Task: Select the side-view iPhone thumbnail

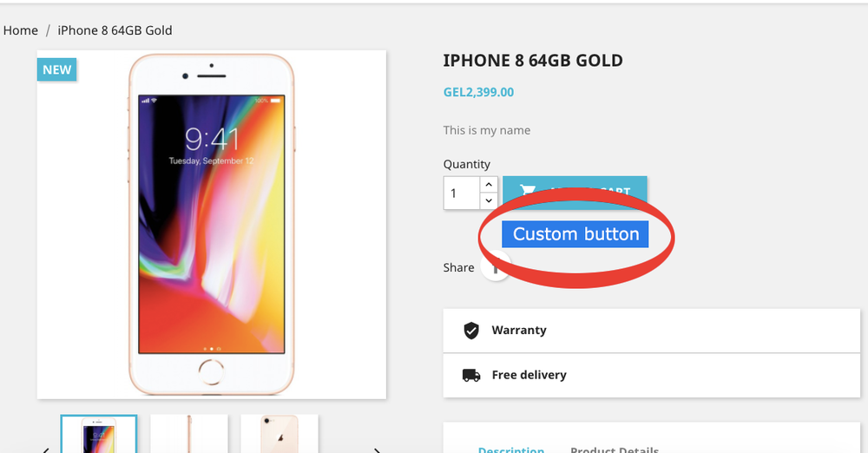Action: coord(189,434)
